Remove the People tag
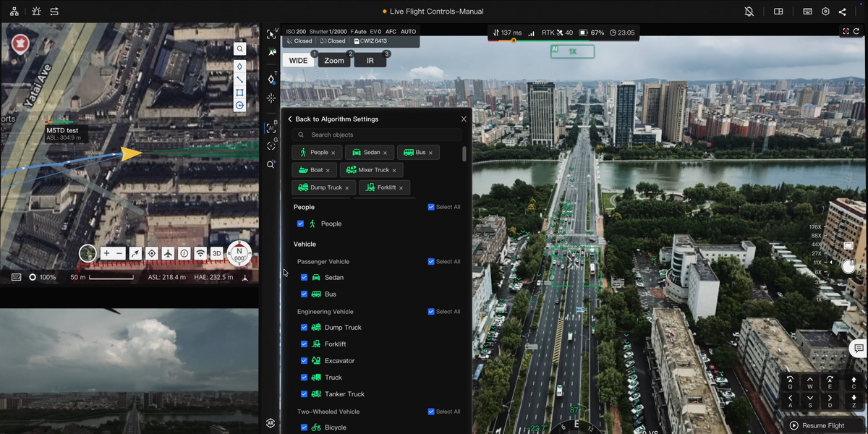This screenshot has width=868, height=434. [x=333, y=153]
